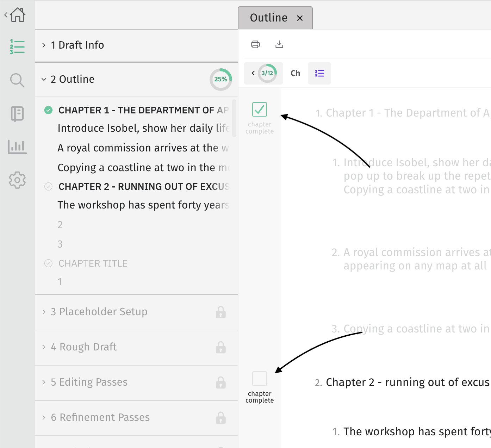Expand the 6 Refinement Passes section
Screen dimensions: 491x448
(x=136, y=418)
